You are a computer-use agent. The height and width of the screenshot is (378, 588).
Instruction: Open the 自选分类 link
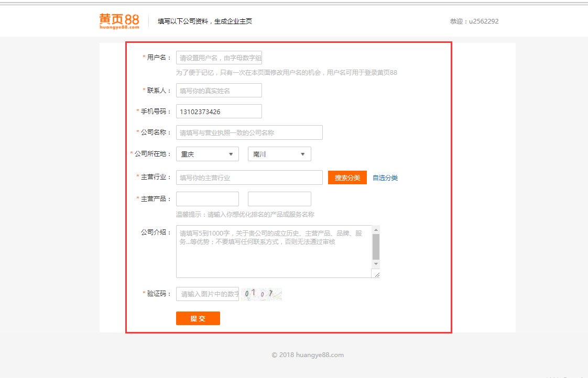(x=385, y=177)
